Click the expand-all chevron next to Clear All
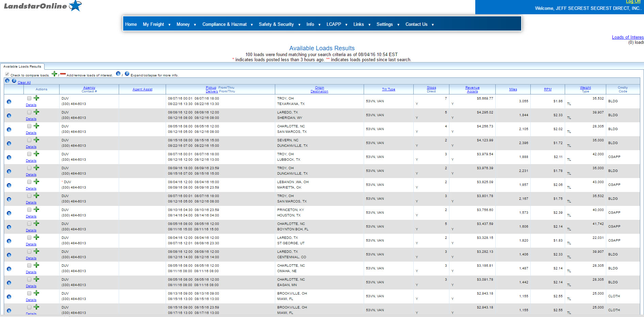The image size is (644, 317). click(7, 81)
